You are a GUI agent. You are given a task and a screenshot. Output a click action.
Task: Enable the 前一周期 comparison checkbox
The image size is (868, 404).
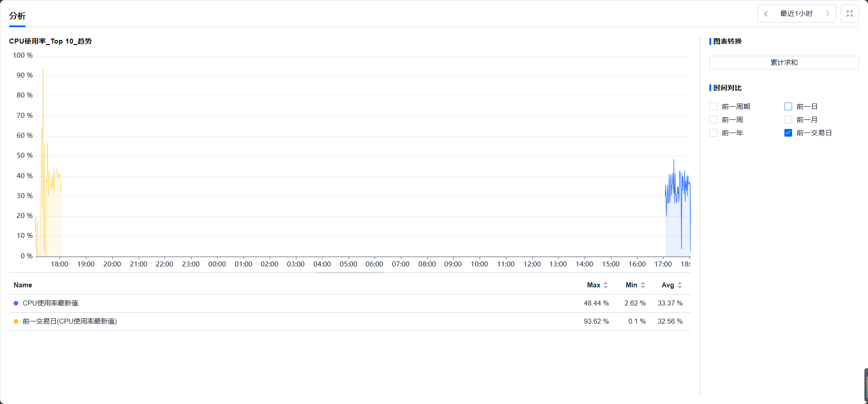tap(713, 107)
